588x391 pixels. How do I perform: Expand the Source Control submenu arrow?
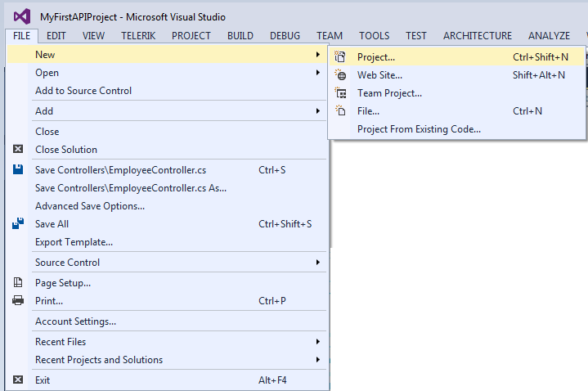click(318, 263)
